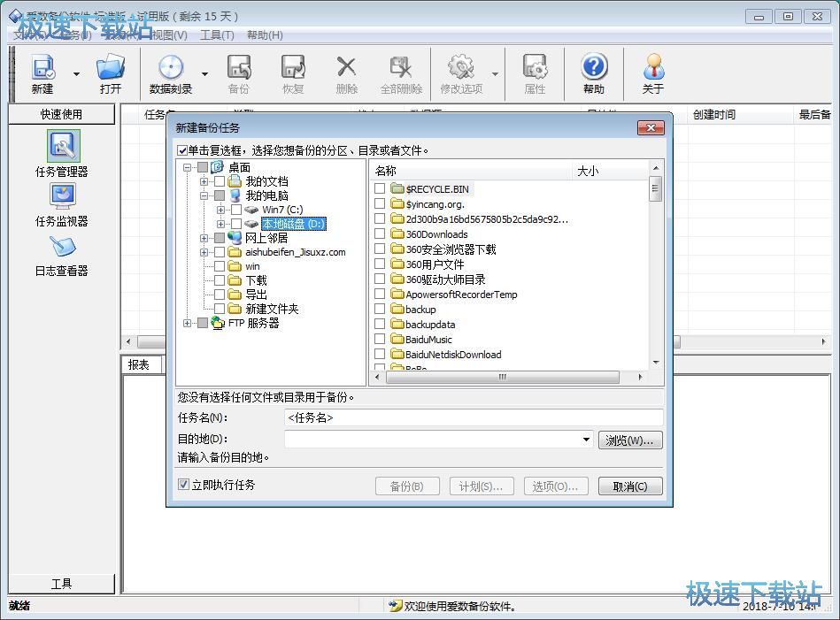This screenshot has width=840, height=620.
Task: Expand the 我的文档 tree node
Action: coord(204,181)
